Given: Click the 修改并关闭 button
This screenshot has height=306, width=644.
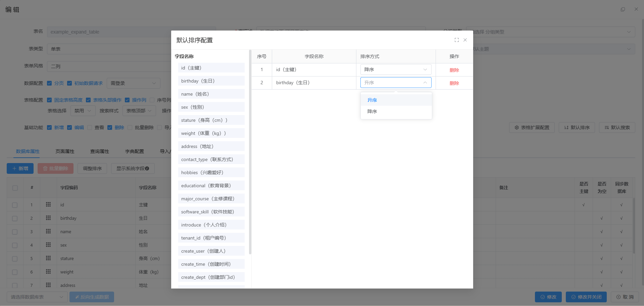Looking at the screenshot, I should click(586, 297).
